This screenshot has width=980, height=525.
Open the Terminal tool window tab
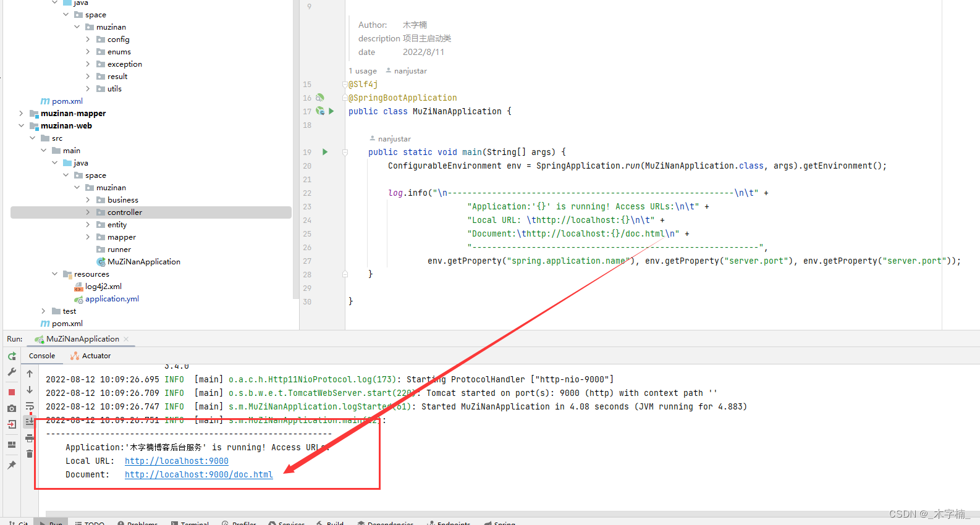[190, 523]
